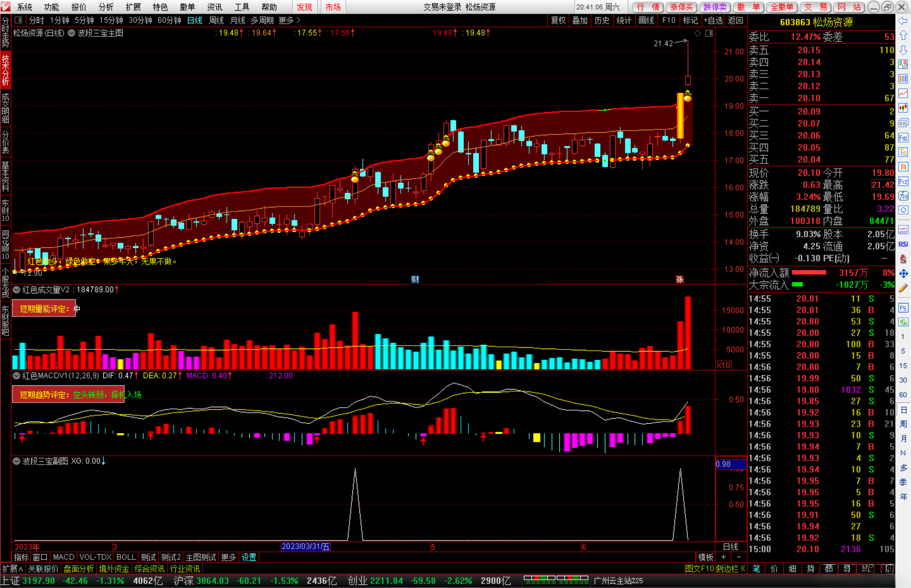Image resolution: width=911 pixels, height=588 pixels.
Task: Click the back arrow icon in right sidebar
Action: (x=903, y=21)
